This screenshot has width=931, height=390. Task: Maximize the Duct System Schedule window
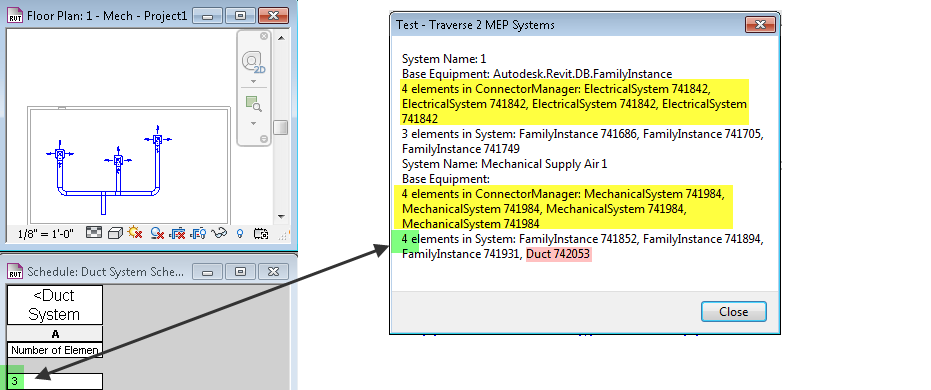[240, 272]
